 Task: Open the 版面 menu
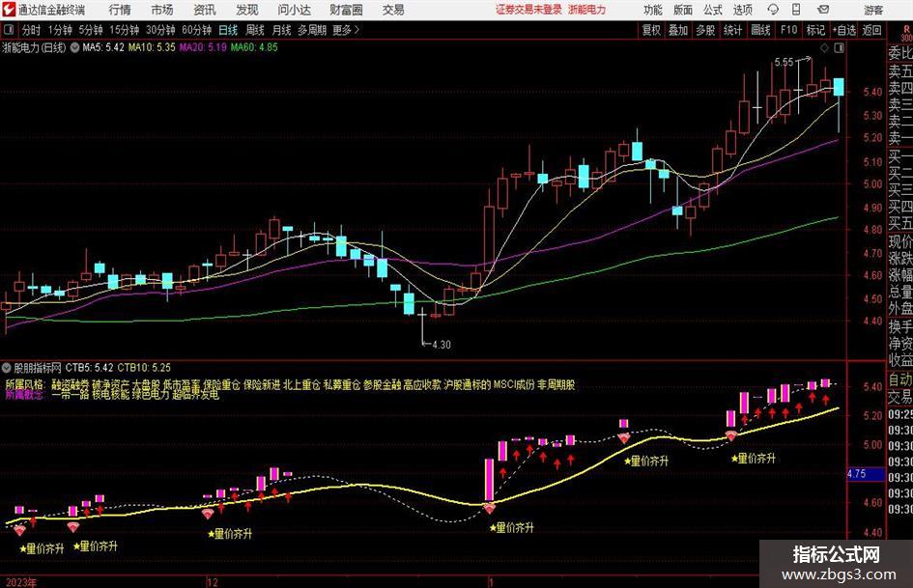click(x=682, y=10)
